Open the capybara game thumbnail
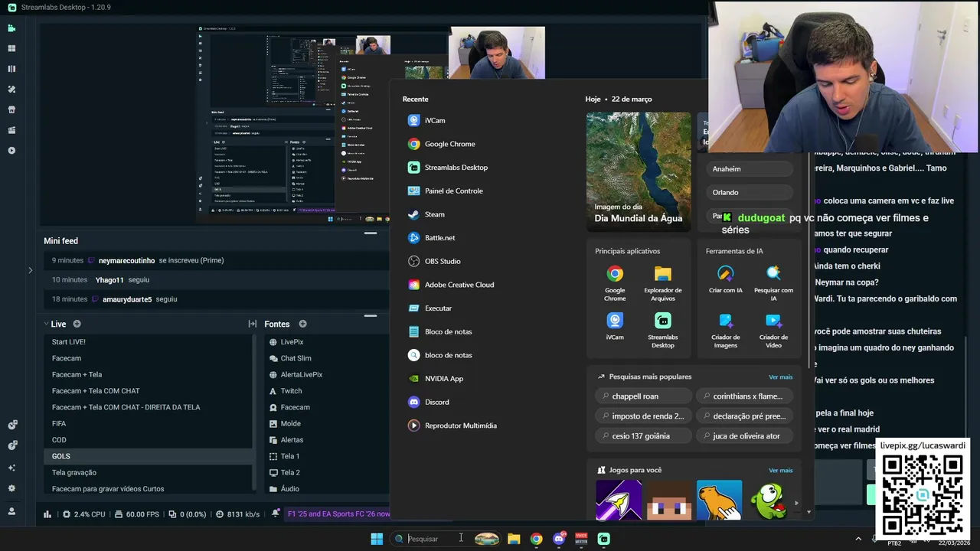 pyautogui.click(x=719, y=500)
